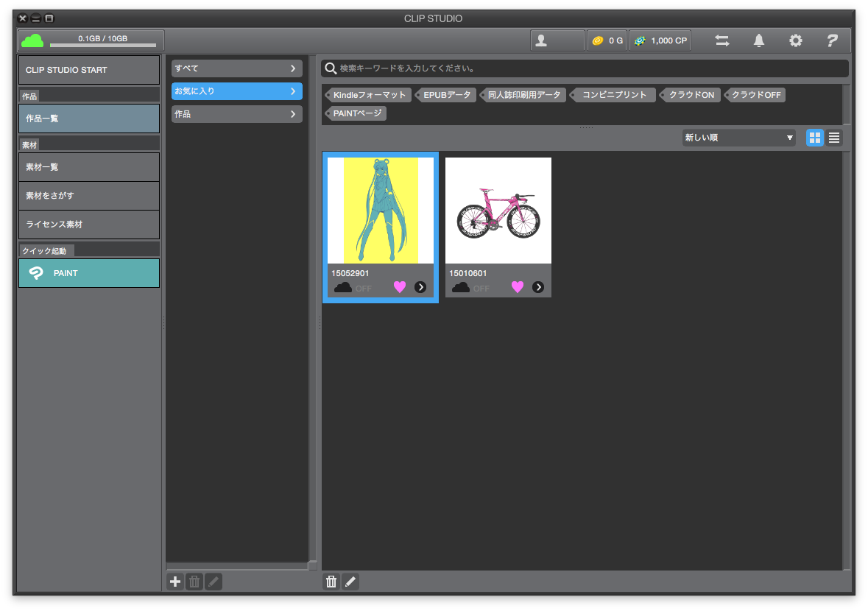Open the 新しい順 sort order dropdown

(x=738, y=138)
